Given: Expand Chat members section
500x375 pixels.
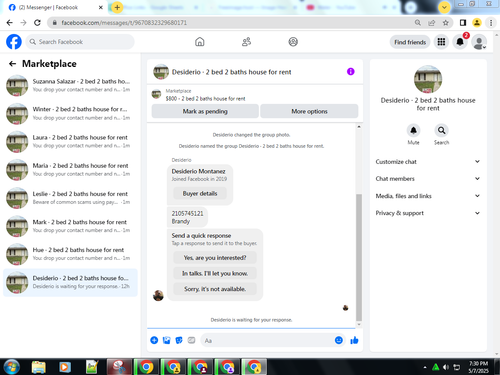Looking at the screenshot, I should tap(428, 179).
